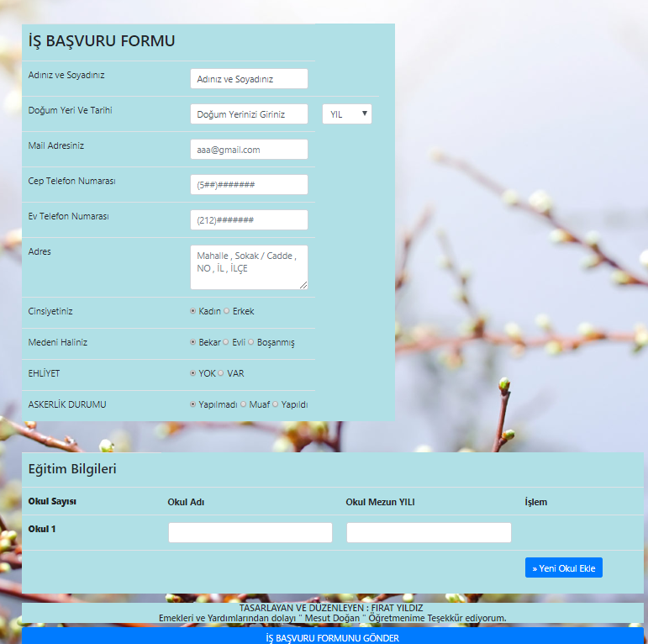
Task: Click the Eğitim Bilgileri section heading
Action: tap(72, 469)
